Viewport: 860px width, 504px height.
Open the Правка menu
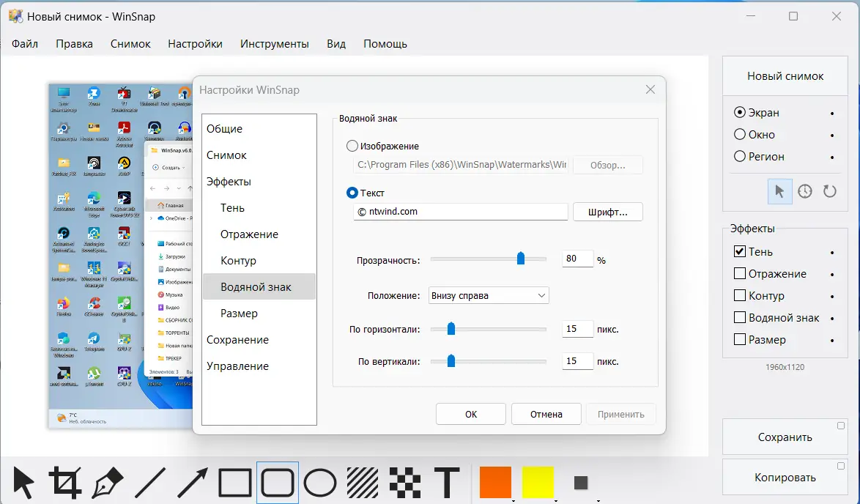tap(74, 44)
